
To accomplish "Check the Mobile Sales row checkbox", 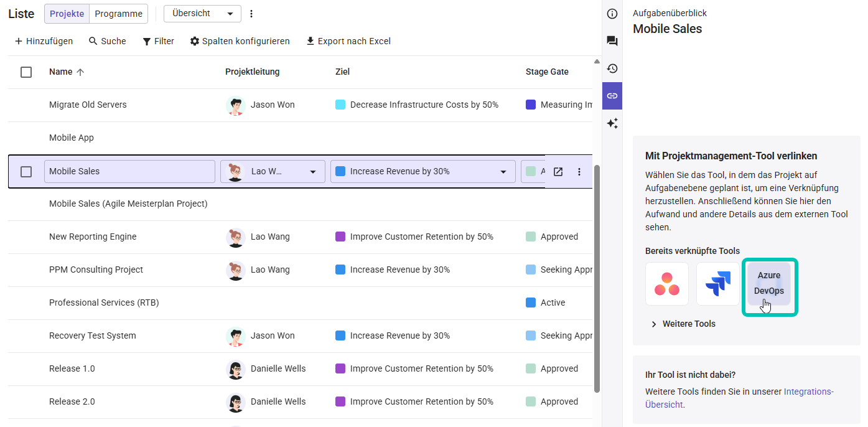I will point(26,172).
